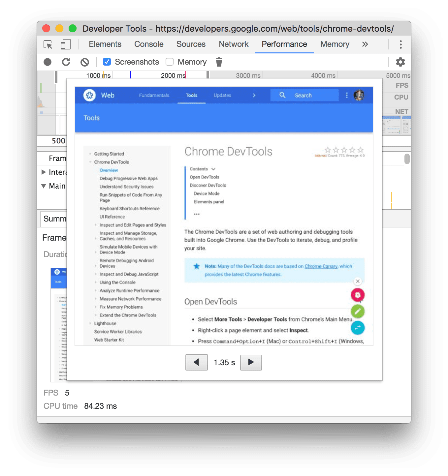Image resolution: width=448 pixels, height=476 pixels.
Task: Select the inspect element cursor icon
Action: click(48, 45)
